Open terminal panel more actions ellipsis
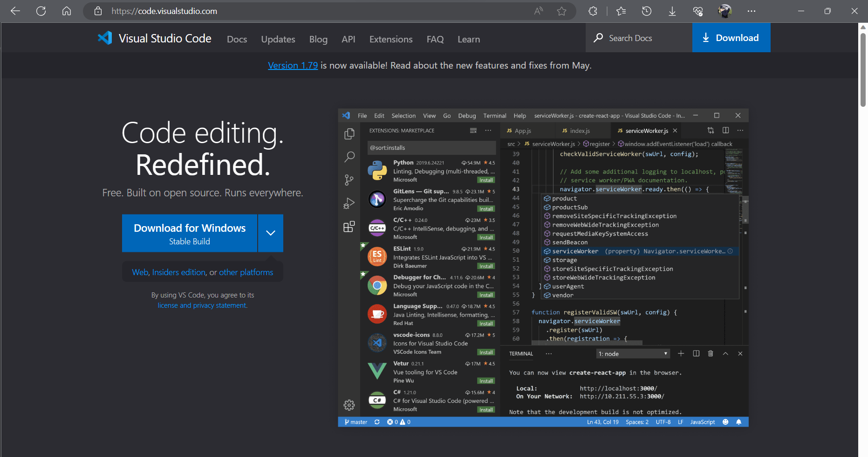 (549, 353)
